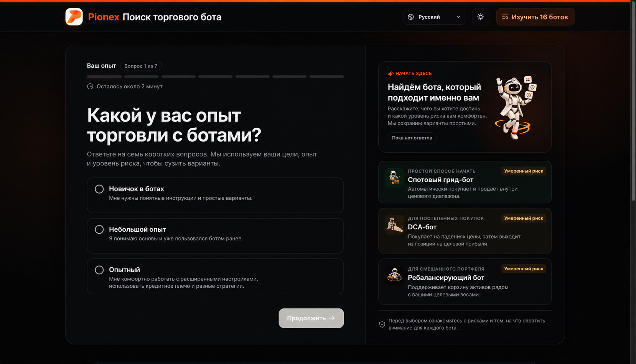Click the Ребалансирующий бот robot icon
Screen dimensions: 636x364
[394, 275]
